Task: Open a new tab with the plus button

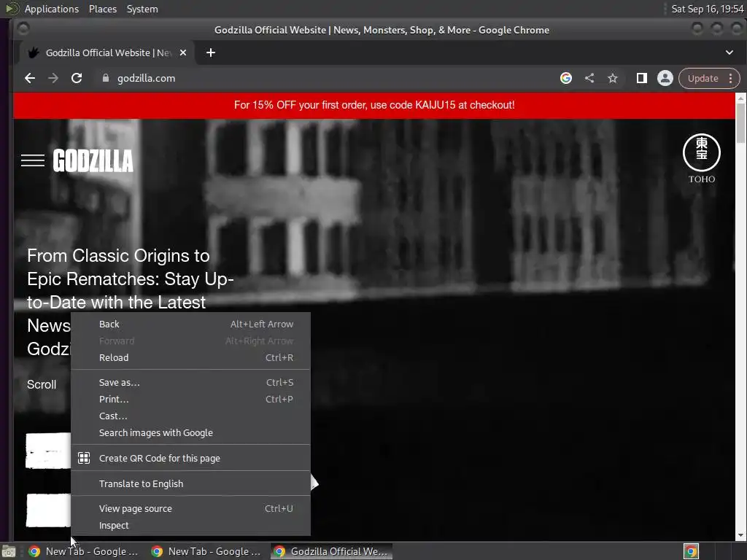Action: point(211,52)
